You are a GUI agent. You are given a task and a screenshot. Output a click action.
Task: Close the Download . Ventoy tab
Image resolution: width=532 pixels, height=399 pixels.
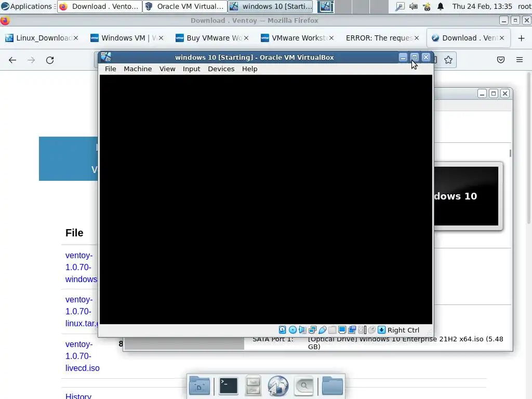[502, 38]
